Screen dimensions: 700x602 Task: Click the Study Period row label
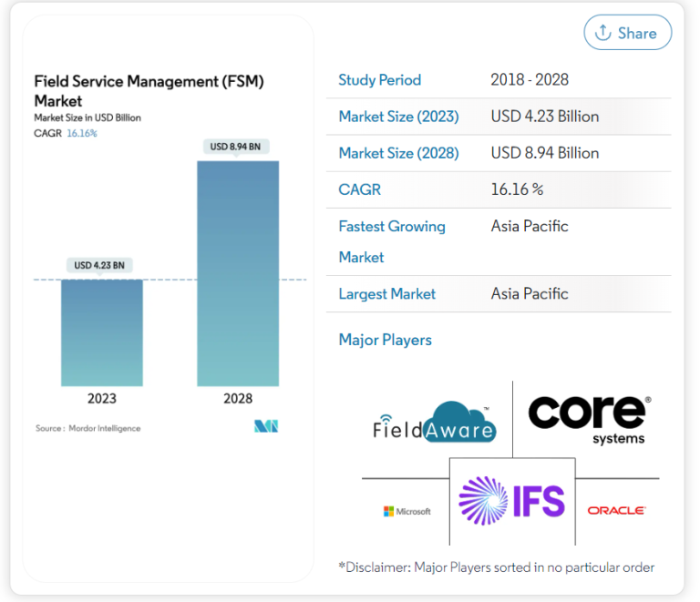379,80
